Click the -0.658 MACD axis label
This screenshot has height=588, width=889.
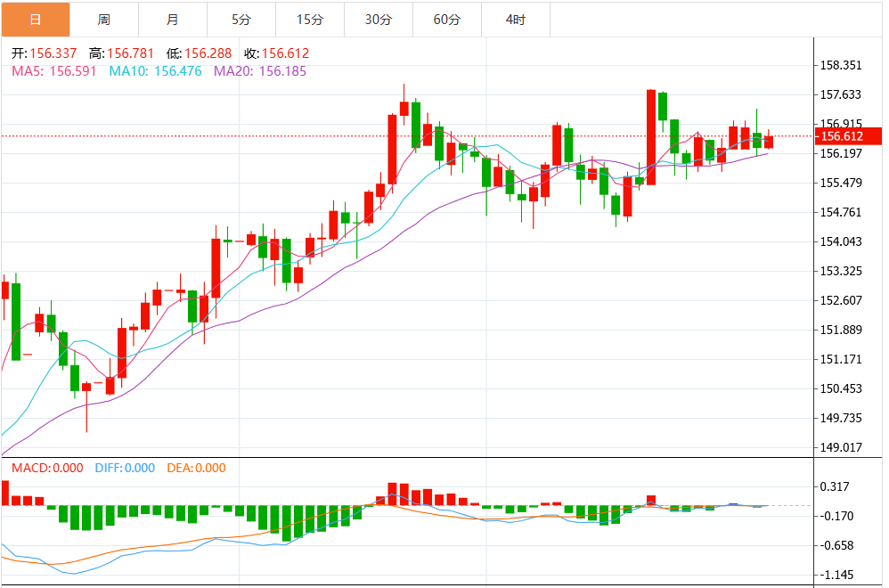[836, 545]
